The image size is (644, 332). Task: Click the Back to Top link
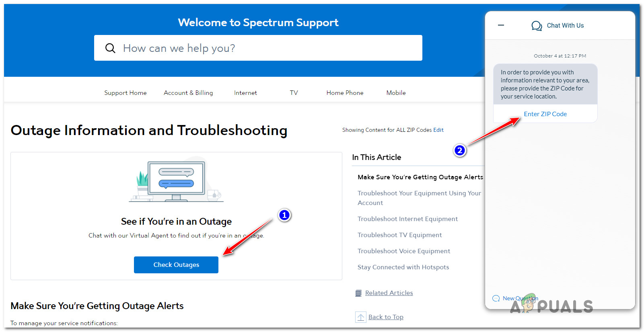tap(386, 317)
